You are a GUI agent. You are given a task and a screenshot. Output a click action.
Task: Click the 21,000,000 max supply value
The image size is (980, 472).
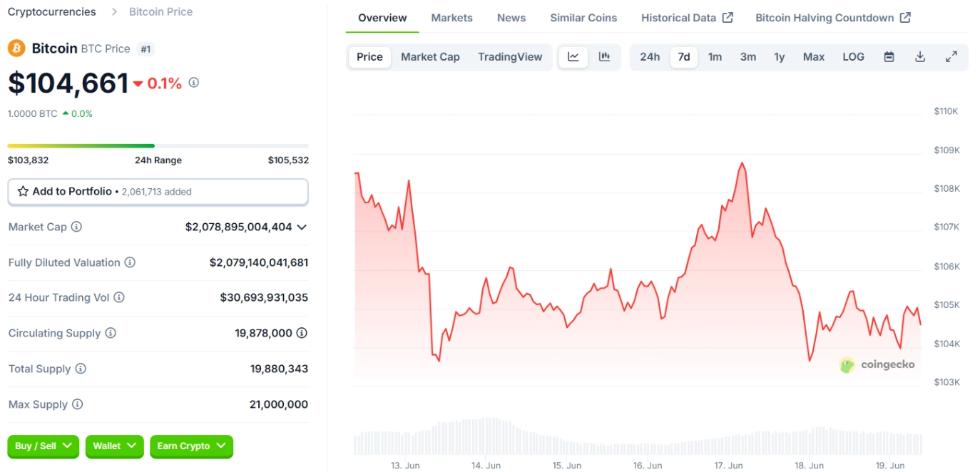(x=279, y=404)
